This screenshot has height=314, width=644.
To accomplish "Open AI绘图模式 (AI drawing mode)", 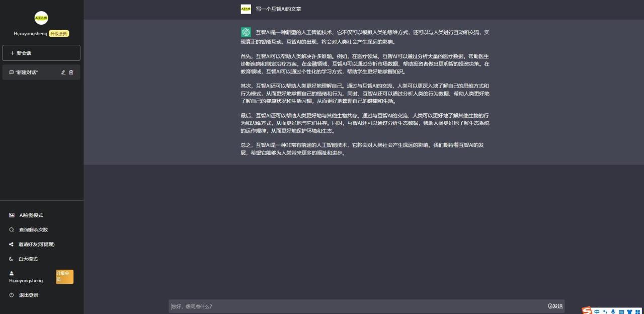I will coord(31,215).
